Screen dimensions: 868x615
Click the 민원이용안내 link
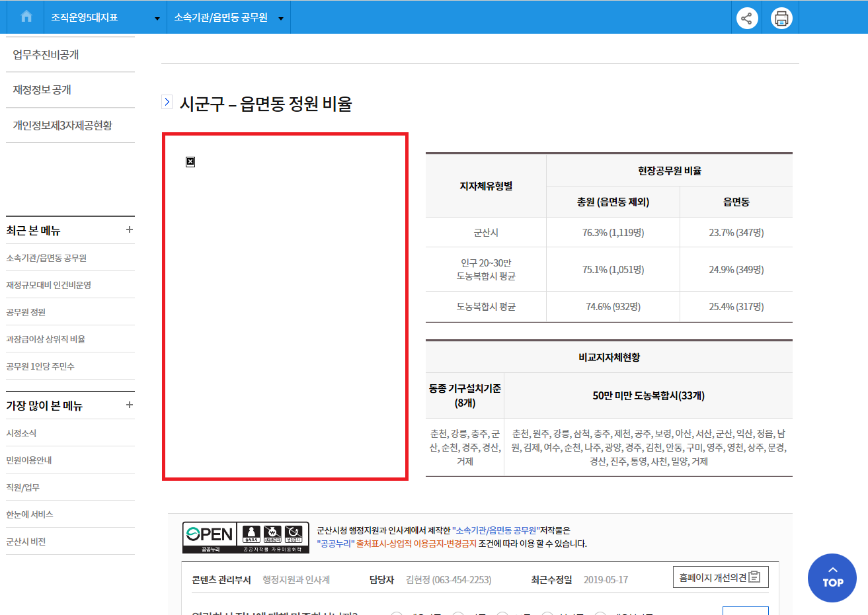click(29, 460)
